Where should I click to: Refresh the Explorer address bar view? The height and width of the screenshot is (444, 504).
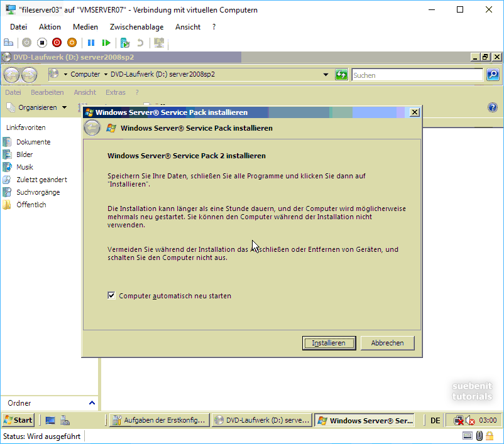(341, 75)
